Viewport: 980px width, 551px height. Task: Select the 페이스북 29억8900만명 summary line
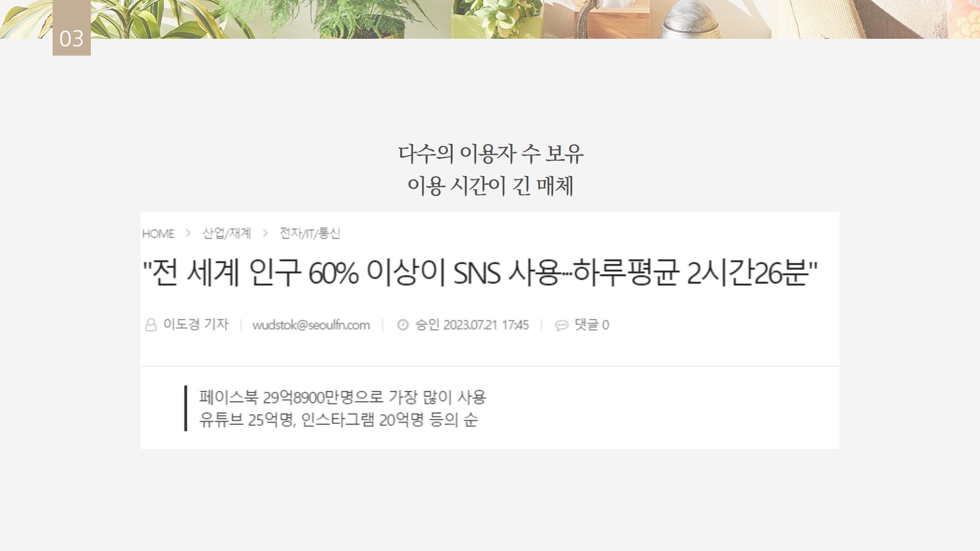[x=342, y=397]
